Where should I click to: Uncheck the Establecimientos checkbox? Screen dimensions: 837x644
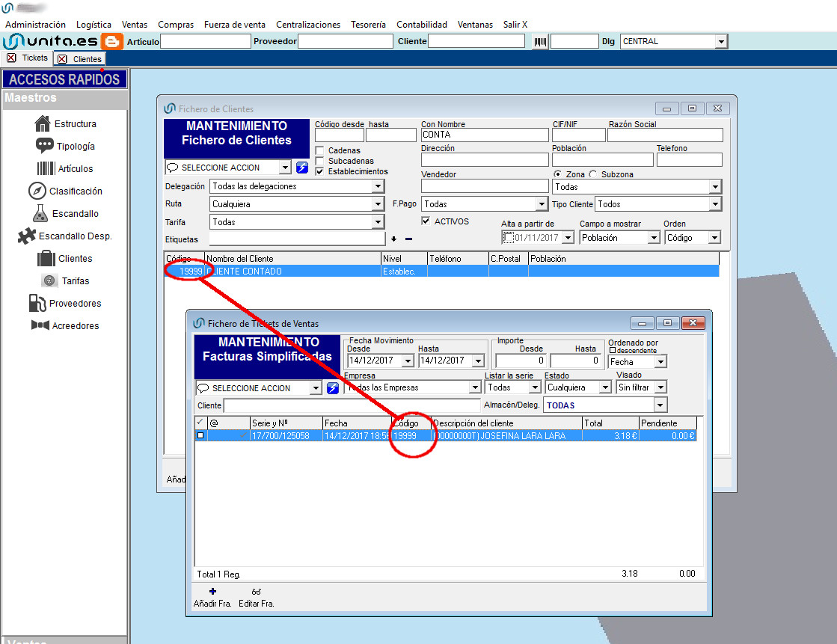319,171
